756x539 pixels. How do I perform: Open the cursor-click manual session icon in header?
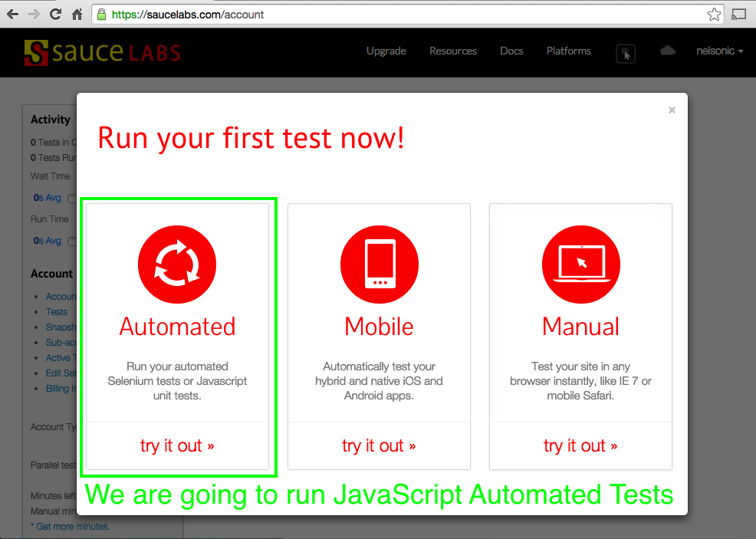point(626,53)
